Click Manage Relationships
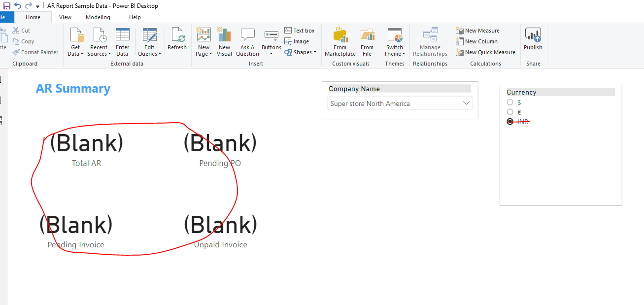The image size is (644, 305). click(430, 42)
